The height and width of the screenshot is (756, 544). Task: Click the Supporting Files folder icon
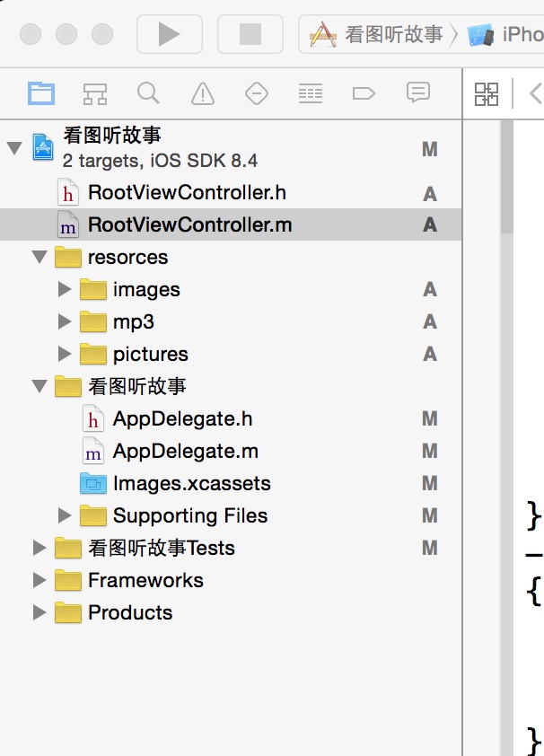coord(93,515)
